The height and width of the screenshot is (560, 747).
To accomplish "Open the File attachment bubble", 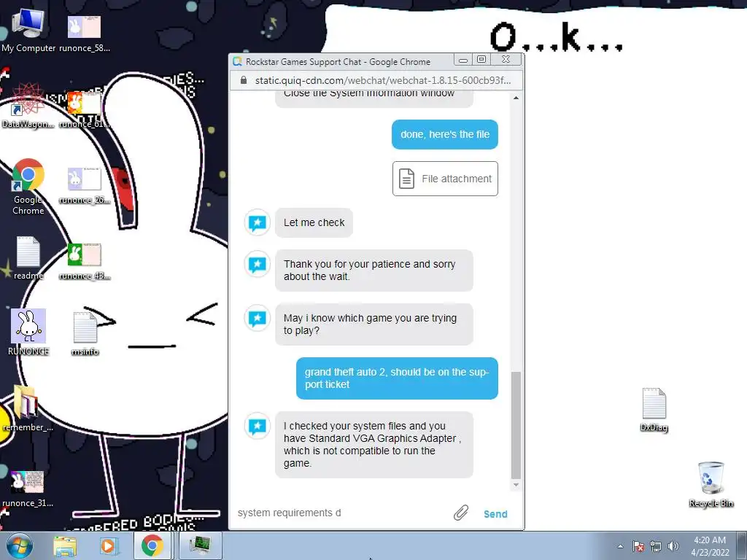I will (445, 179).
